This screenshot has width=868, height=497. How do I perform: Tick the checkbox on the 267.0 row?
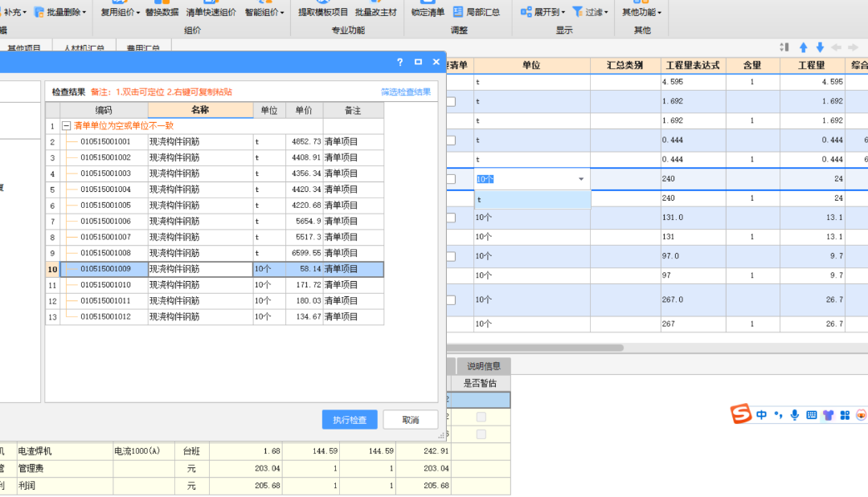pyautogui.click(x=451, y=300)
